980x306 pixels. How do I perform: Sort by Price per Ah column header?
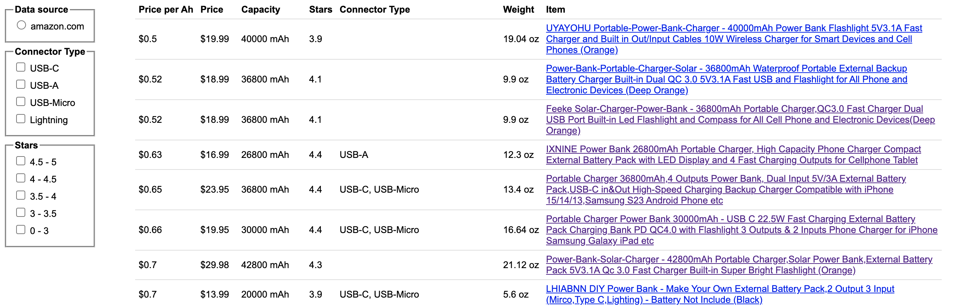pos(165,9)
